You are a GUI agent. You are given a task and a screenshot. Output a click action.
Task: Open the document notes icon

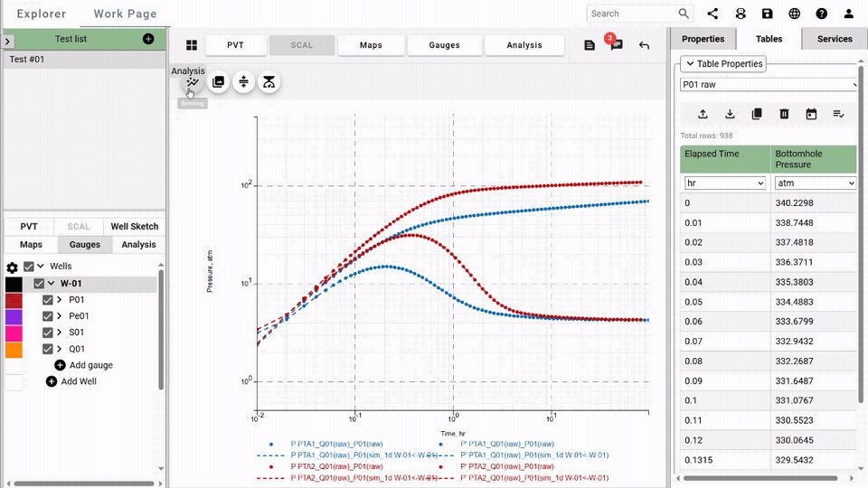(x=590, y=45)
